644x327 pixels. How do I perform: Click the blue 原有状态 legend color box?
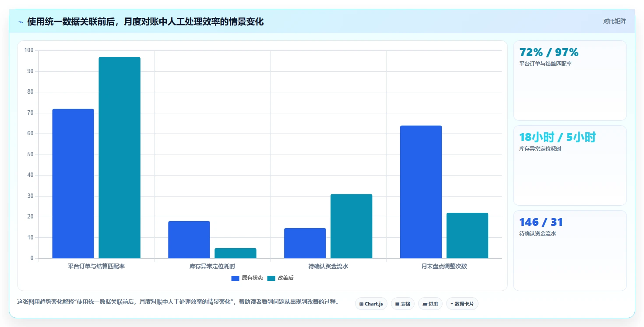(x=235, y=278)
